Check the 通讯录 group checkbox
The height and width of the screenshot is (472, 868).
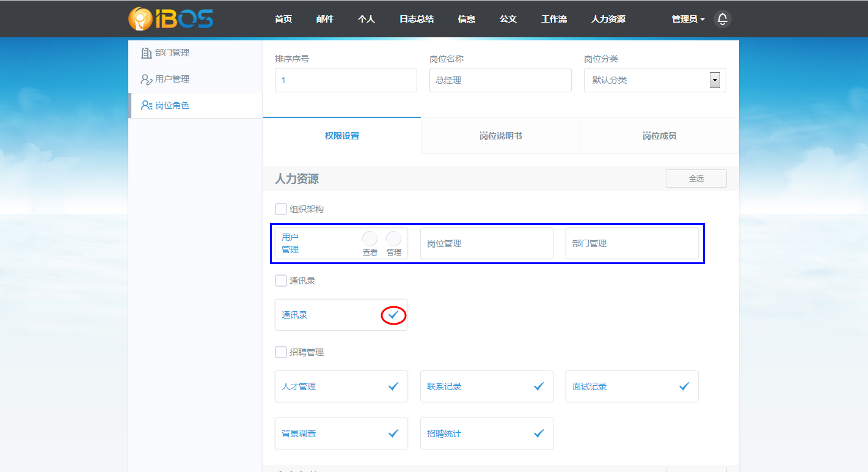[x=281, y=281]
